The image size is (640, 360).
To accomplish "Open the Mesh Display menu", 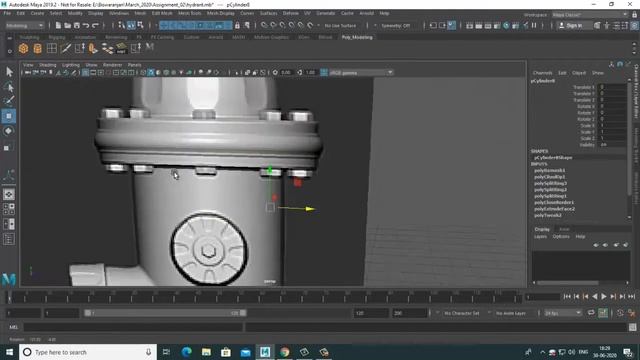I will tap(221, 13).
